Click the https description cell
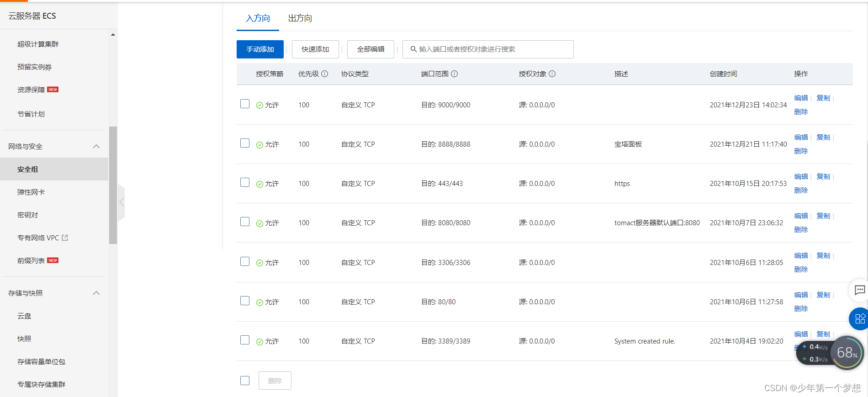868x397 pixels. (622, 184)
